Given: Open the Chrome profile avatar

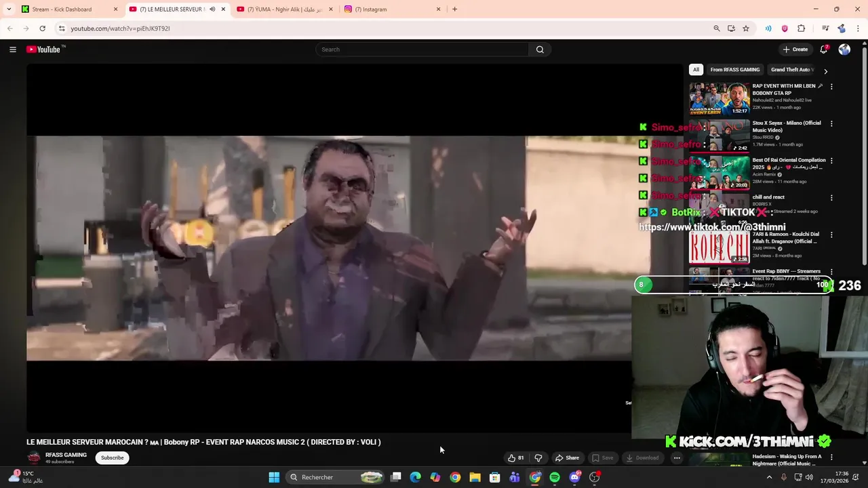Looking at the screenshot, I should click(x=842, y=28).
